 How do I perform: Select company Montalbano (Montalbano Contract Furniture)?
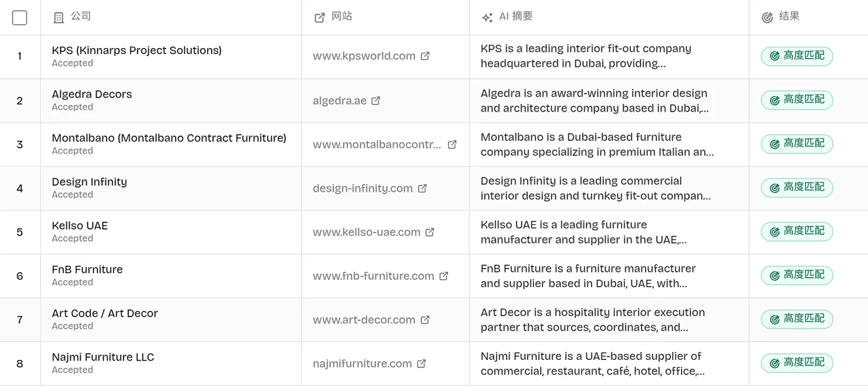click(x=169, y=138)
